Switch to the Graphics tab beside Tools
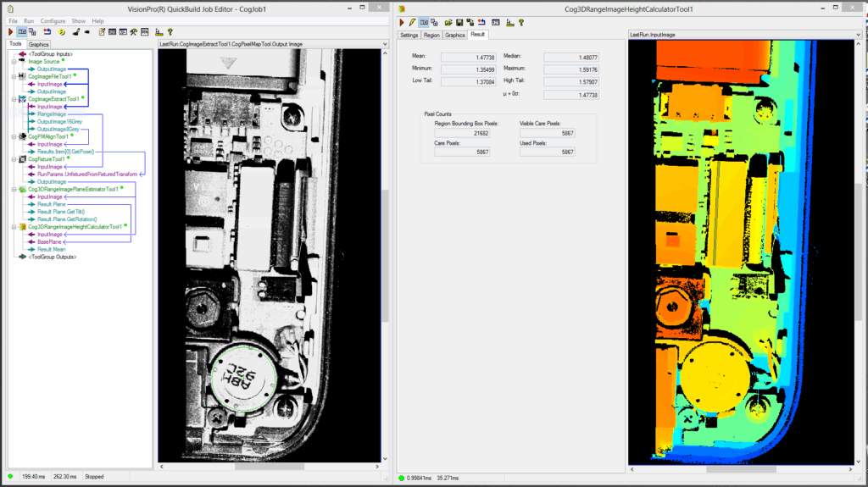The image size is (868, 487). tap(38, 44)
